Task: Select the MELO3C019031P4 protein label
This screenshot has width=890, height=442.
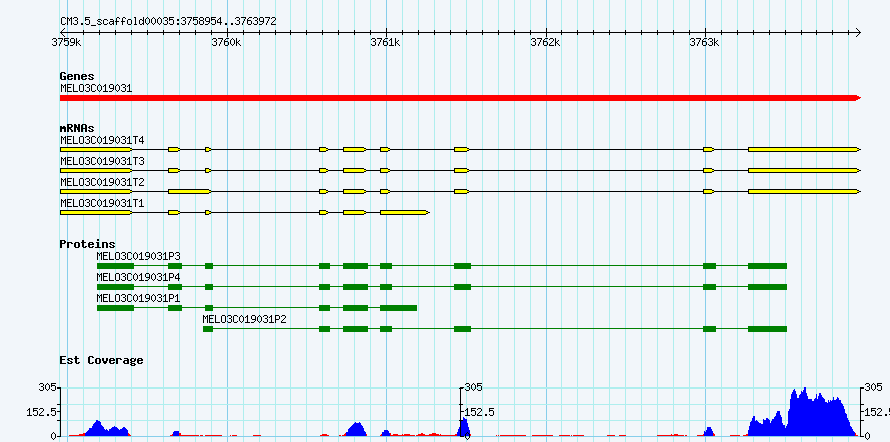Action: click(x=138, y=277)
